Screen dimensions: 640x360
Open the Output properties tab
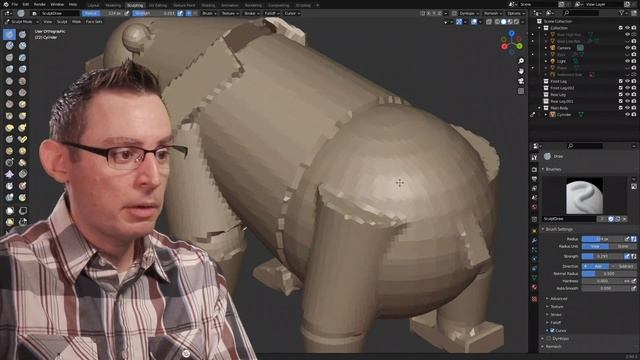534,179
